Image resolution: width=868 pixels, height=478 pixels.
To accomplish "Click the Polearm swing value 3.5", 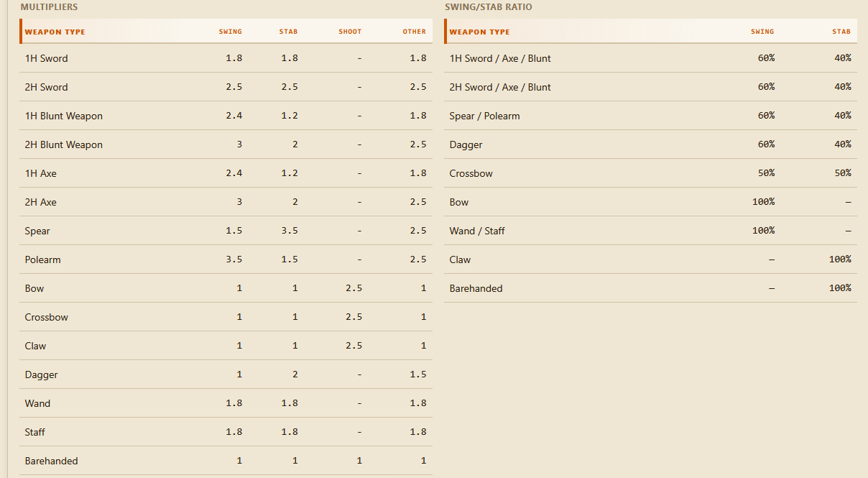I will (234, 259).
